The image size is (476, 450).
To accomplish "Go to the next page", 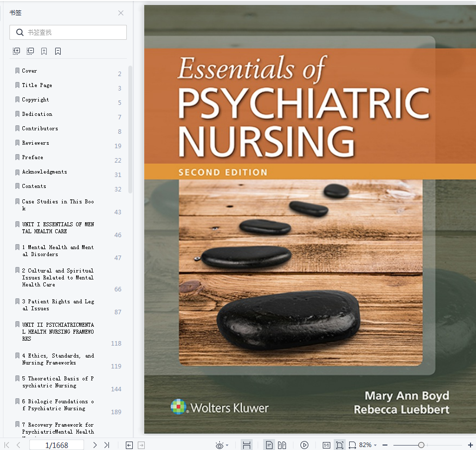I will point(95,445).
